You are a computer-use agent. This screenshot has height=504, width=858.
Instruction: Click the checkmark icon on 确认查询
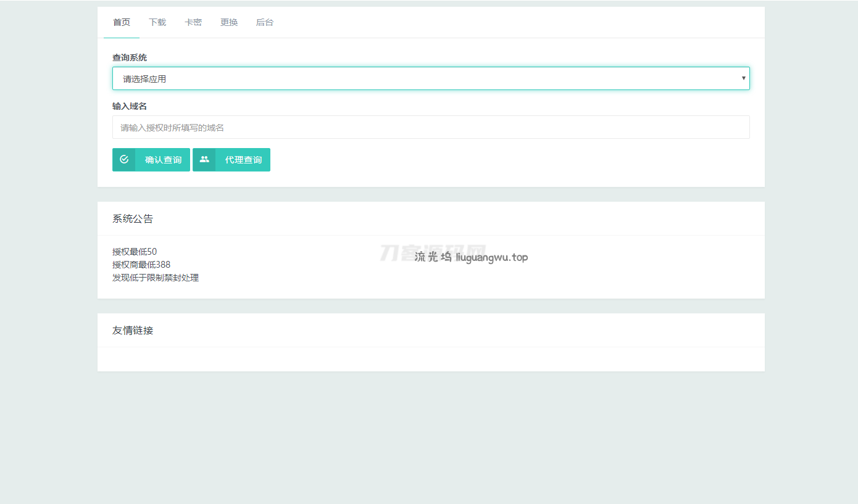[x=124, y=160]
